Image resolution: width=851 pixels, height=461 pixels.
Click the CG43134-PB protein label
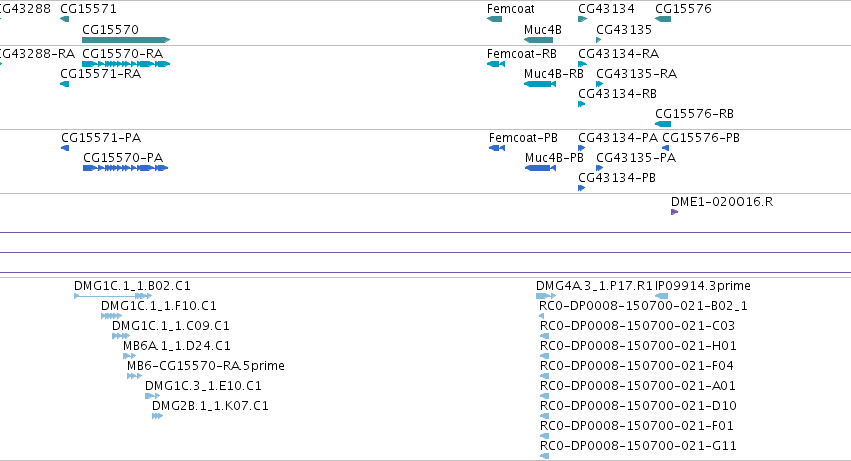tap(617, 178)
